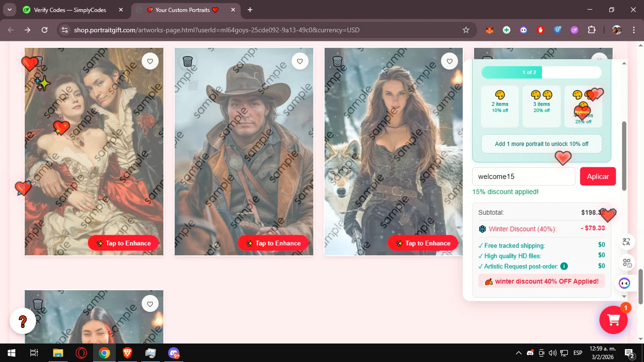Open Discord from the taskbar
Viewport: 644px width, 362px height.
174,353
